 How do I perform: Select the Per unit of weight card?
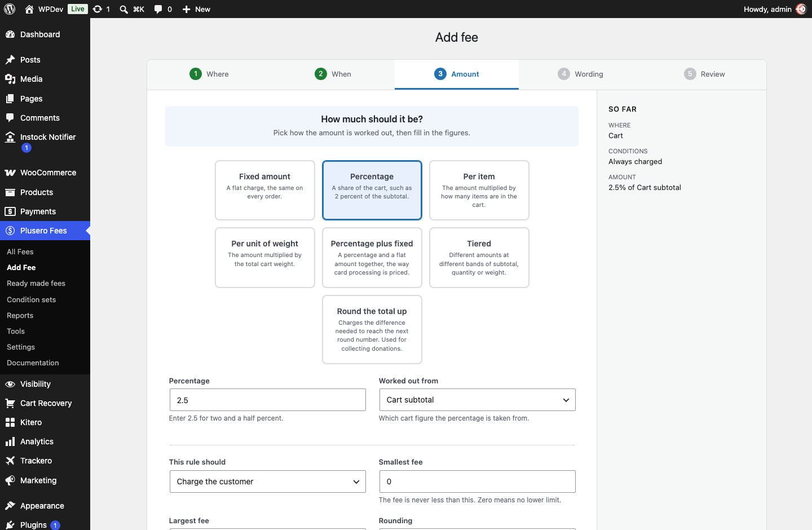[265, 258]
